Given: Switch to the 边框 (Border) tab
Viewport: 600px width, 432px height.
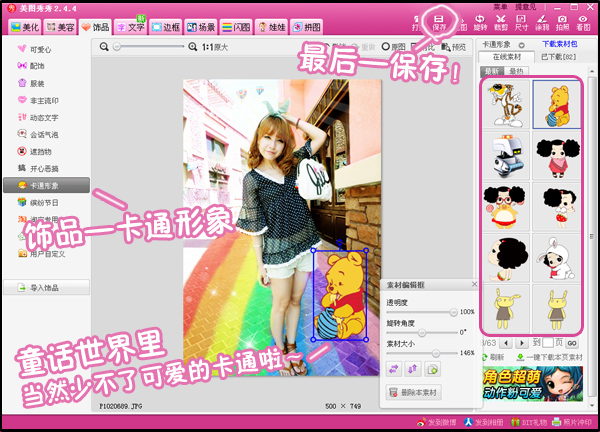Looking at the screenshot, I should tap(176, 26).
